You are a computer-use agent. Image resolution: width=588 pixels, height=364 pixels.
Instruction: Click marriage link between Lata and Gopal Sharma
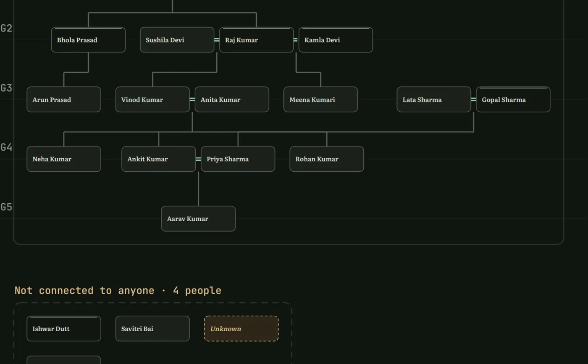pos(474,100)
